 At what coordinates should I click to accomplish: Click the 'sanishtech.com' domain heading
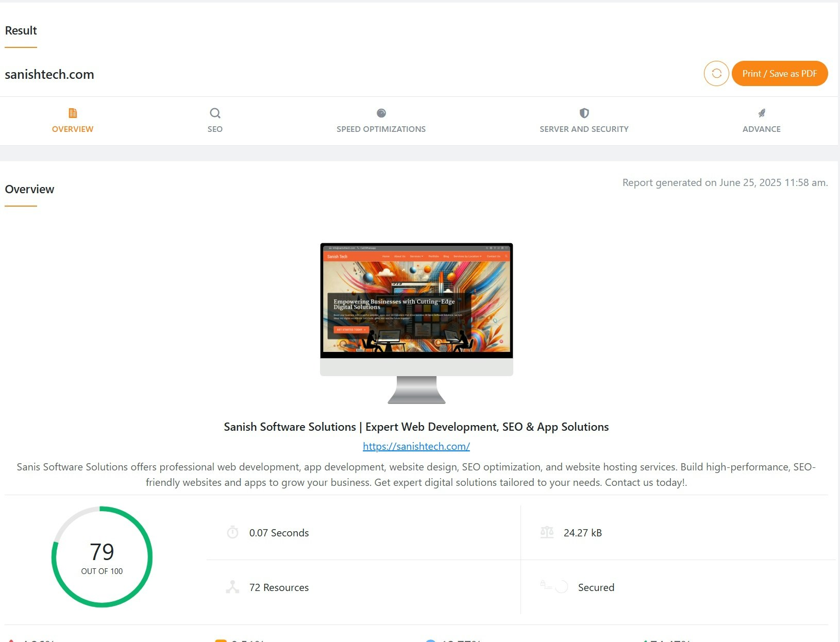point(49,74)
